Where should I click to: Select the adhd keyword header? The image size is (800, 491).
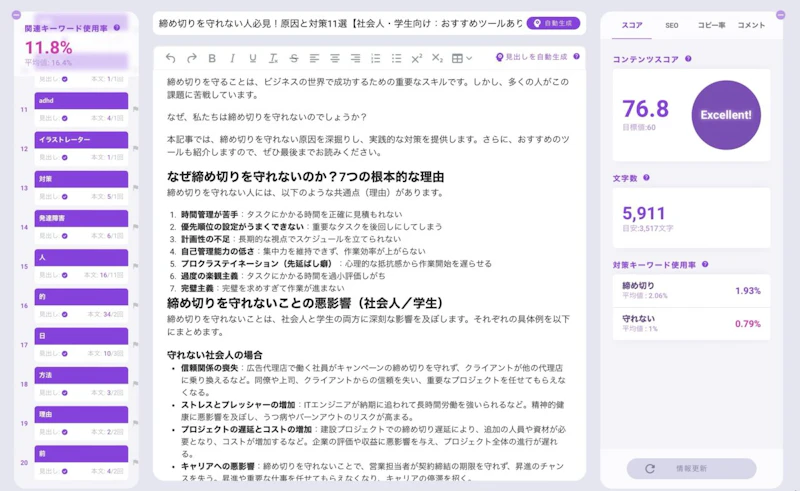coord(81,101)
